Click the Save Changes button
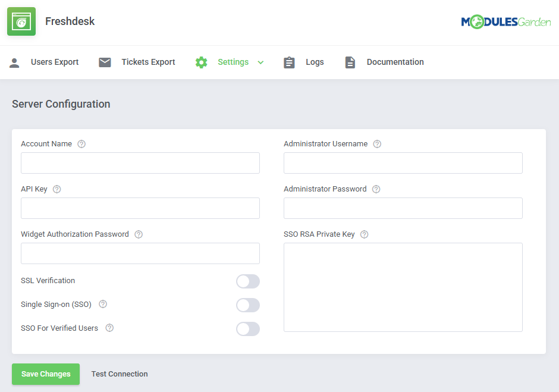Screen dimensions: 559x392 [46, 374]
